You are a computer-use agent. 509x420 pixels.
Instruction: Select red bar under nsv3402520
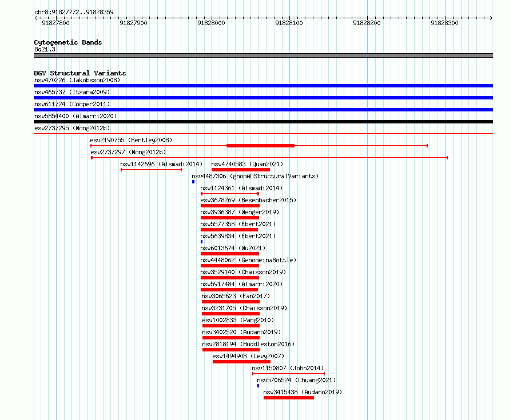pos(231,338)
